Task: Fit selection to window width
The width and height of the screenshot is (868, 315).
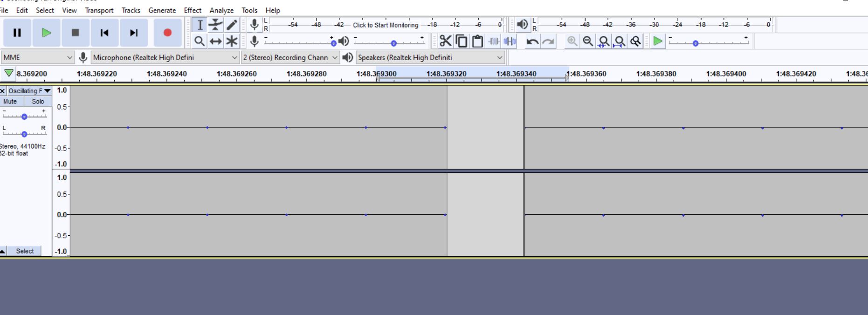Action: pyautogui.click(x=604, y=41)
